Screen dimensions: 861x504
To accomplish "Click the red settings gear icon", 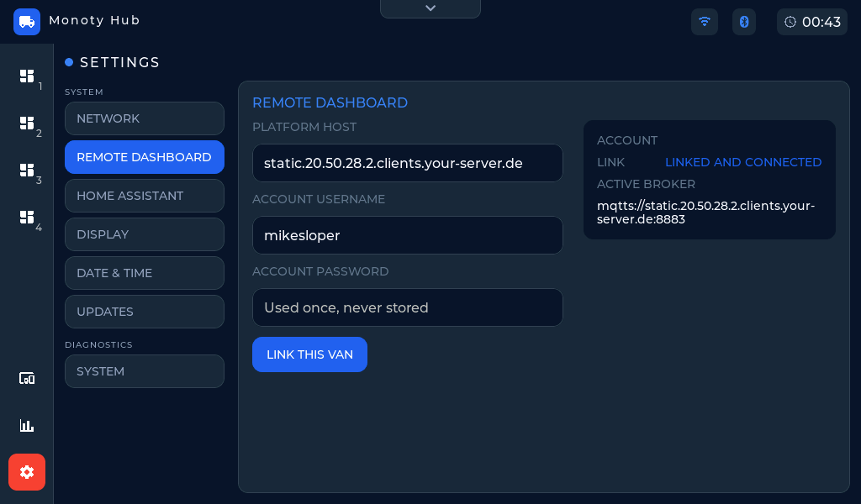I will (x=27, y=472).
